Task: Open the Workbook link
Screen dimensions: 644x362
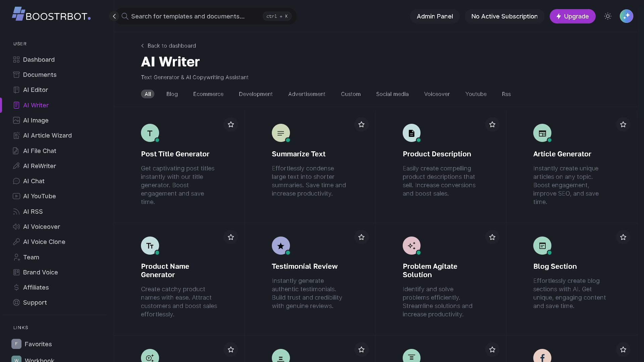Action: 33,359
